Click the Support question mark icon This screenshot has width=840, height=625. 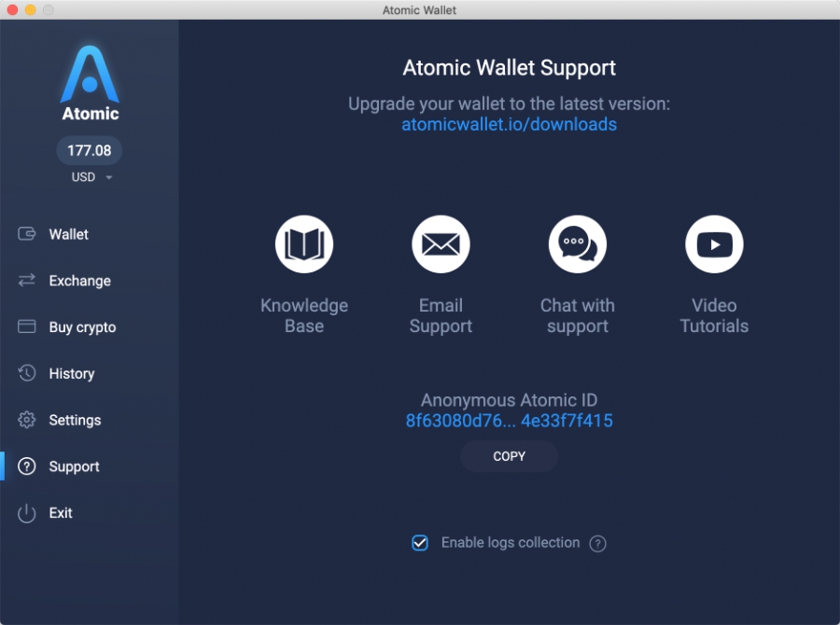point(27,466)
